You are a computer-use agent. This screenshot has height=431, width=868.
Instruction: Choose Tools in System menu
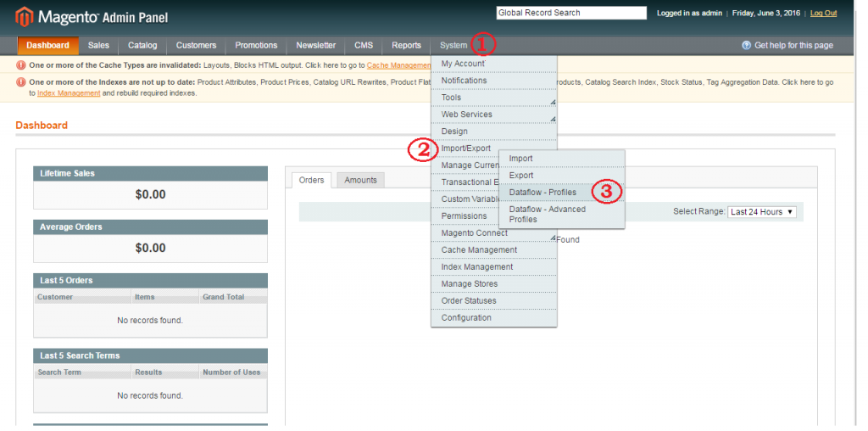(x=494, y=98)
